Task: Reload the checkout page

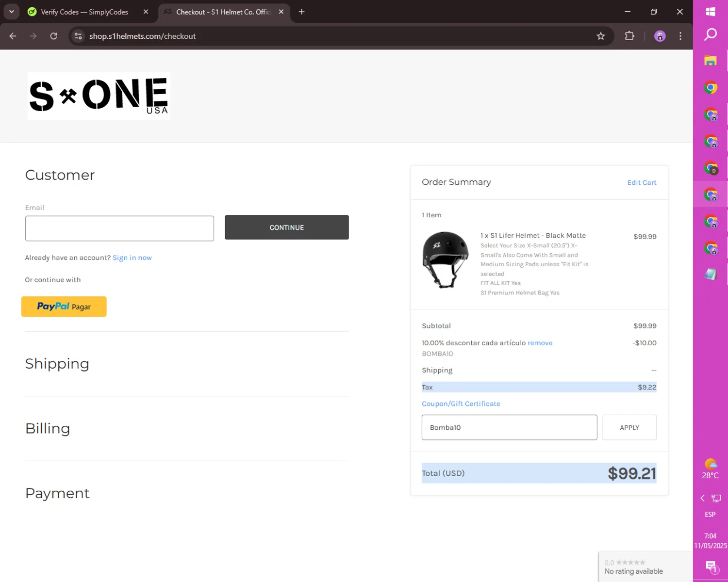Action: tap(54, 36)
